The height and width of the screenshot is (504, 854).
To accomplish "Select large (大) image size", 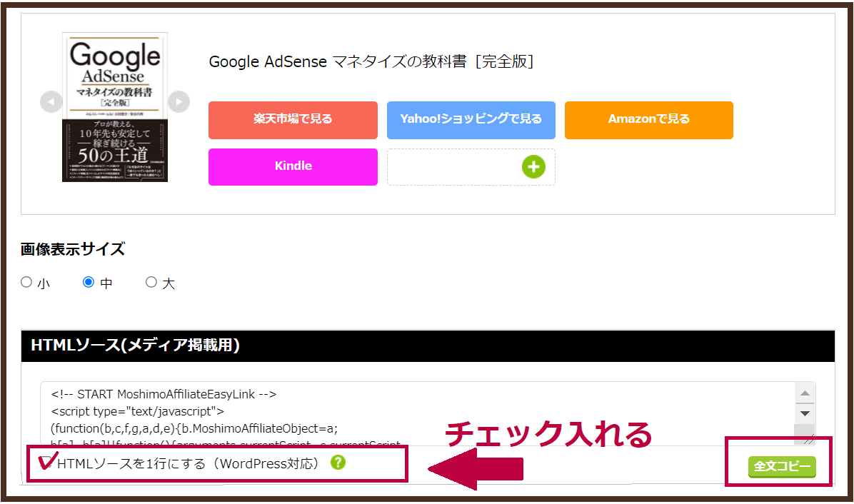I will tap(151, 282).
